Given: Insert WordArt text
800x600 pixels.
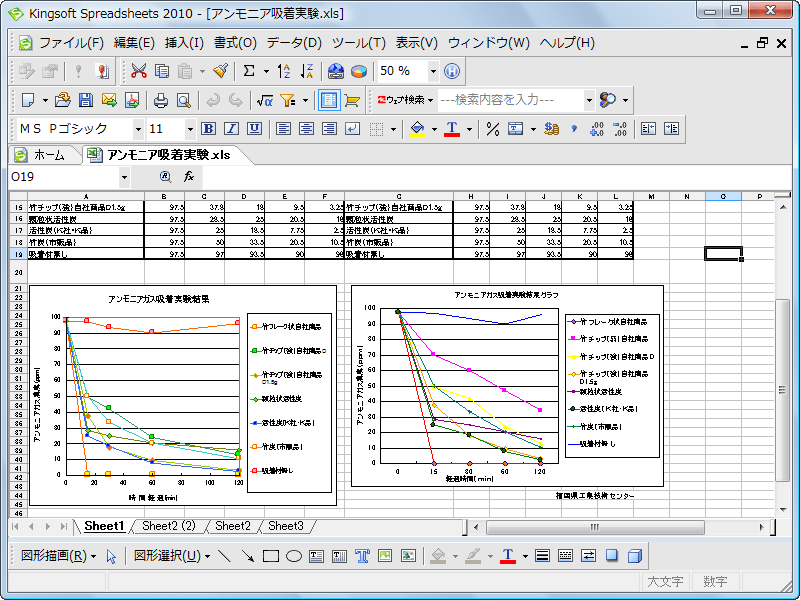Looking at the screenshot, I should tap(362, 556).
